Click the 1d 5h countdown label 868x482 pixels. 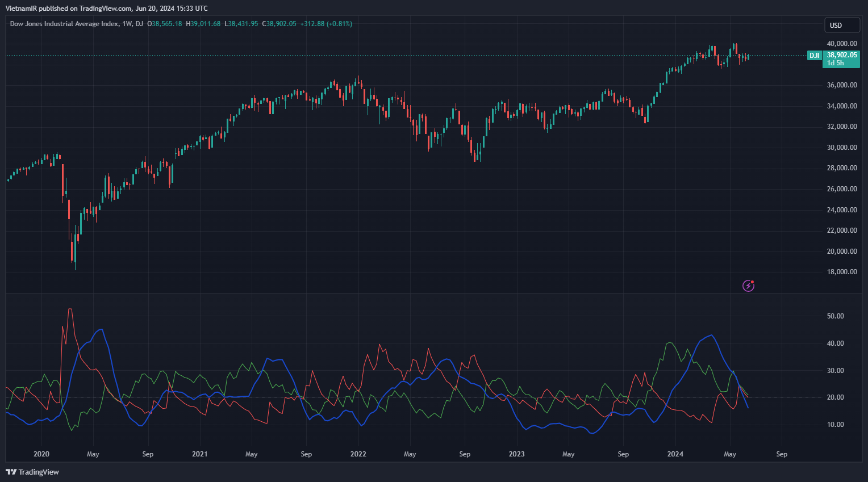[835, 63]
